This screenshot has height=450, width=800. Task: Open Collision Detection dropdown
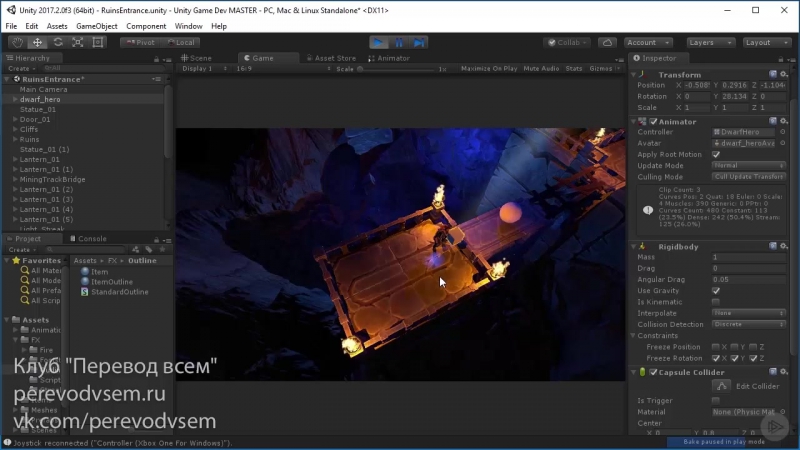pos(748,324)
